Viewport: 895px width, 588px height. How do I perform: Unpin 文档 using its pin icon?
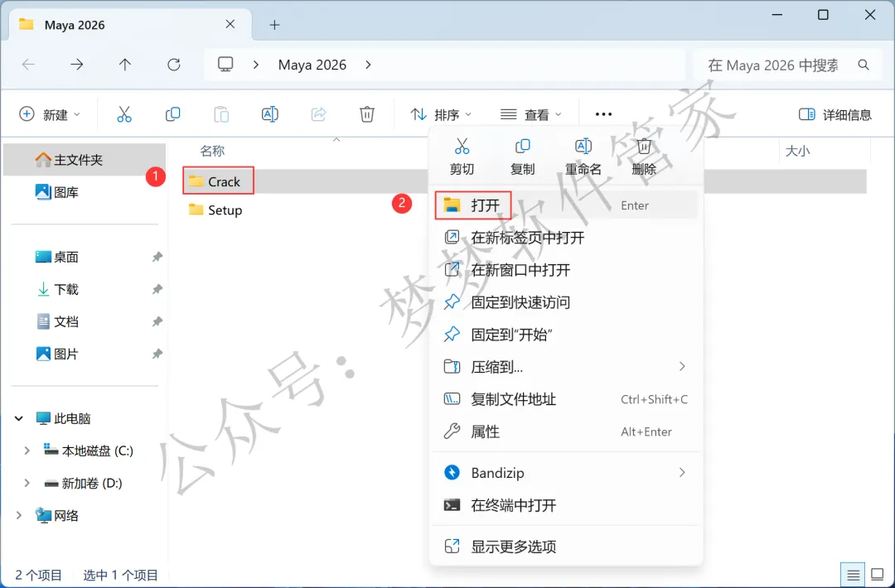click(157, 321)
